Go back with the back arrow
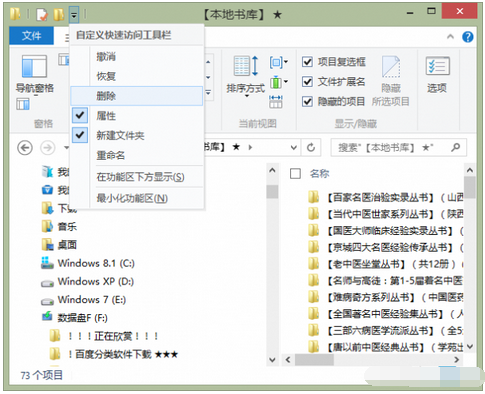This screenshot has width=485, height=394. point(25,147)
